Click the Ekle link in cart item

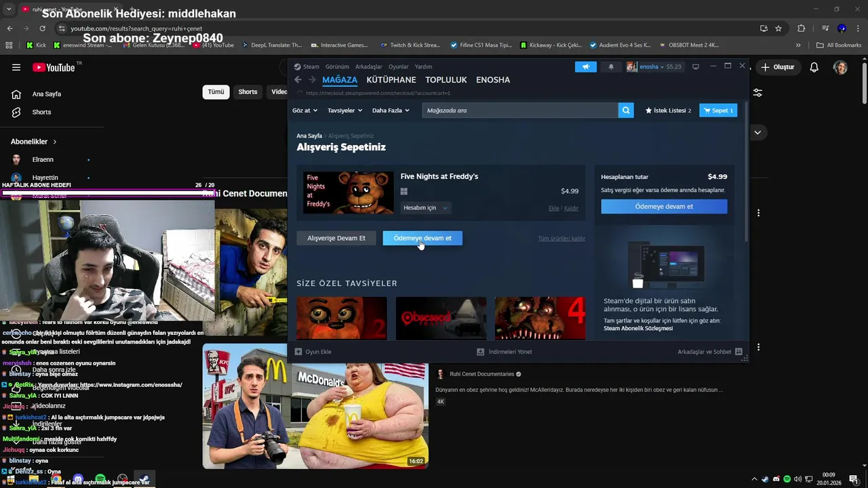click(x=554, y=208)
